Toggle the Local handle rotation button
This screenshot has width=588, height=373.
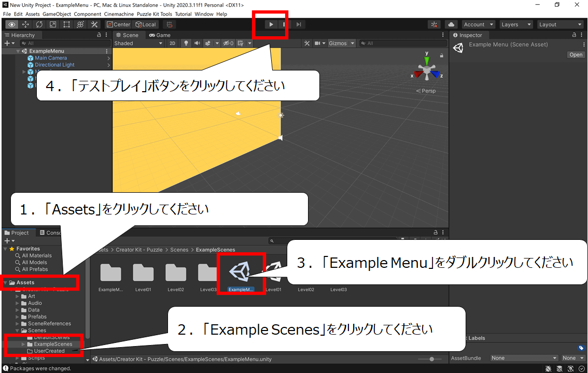tap(146, 24)
